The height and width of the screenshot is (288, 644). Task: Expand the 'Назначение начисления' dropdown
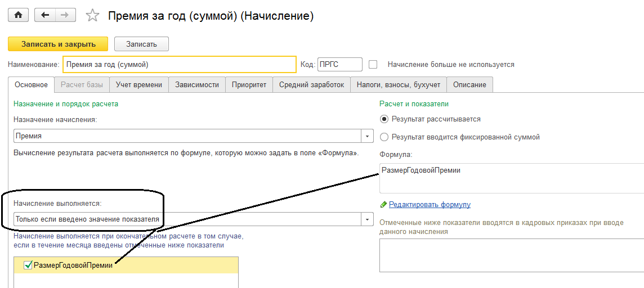point(368,136)
